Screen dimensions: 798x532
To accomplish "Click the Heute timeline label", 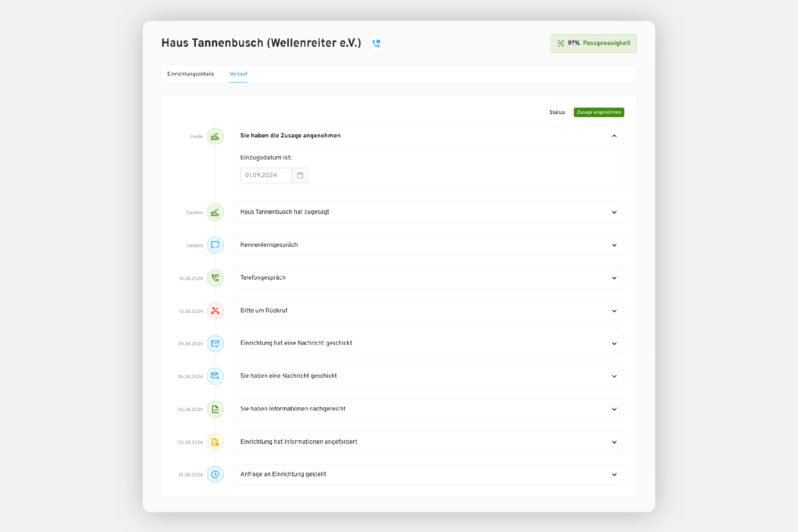I will click(197, 137).
